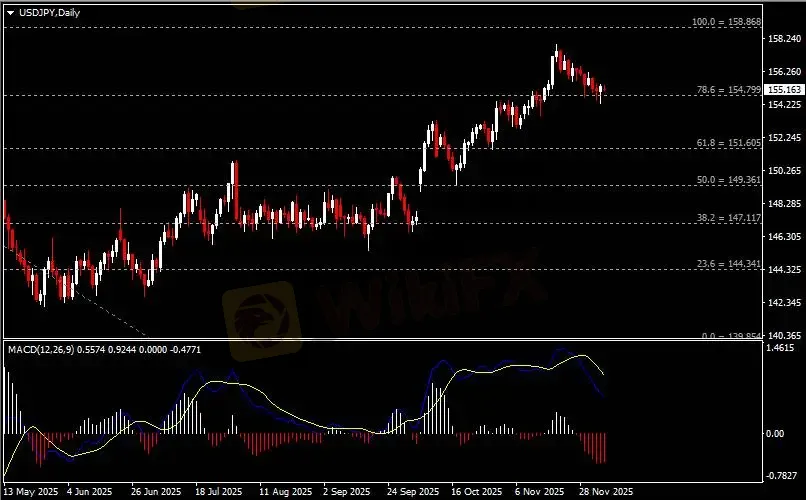The image size is (806, 500).
Task: Select the 38.2 = 147.117 Fibonacci label
Action: coord(728,218)
